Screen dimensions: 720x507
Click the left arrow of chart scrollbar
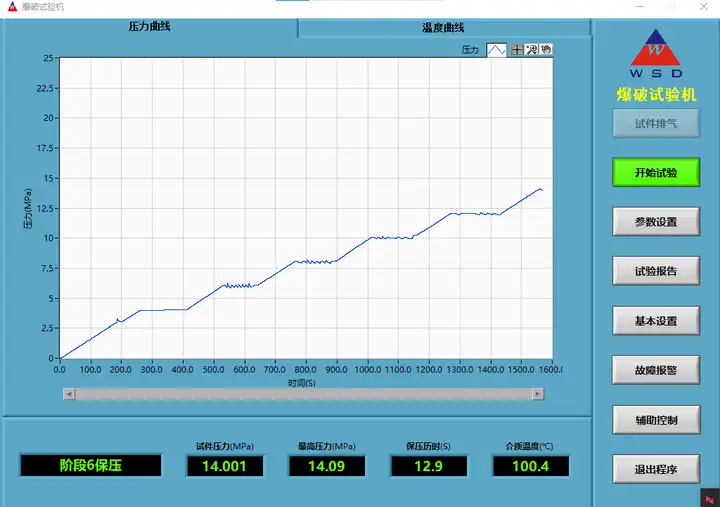coord(69,394)
